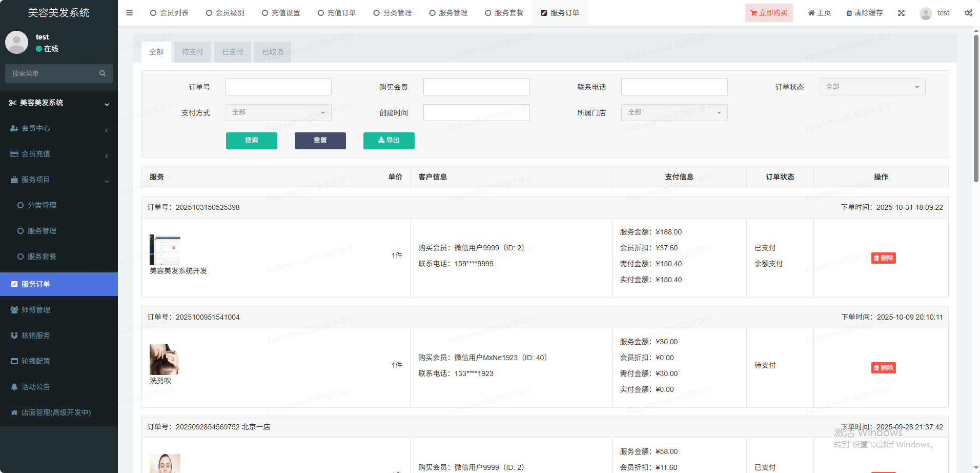Viewport: 980px width, 473px height.
Task: Click the fullscreen icon in top bar
Action: coord(901,13)
